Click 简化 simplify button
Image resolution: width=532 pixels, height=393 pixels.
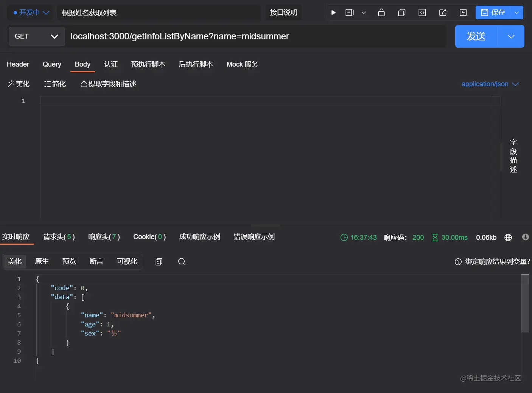pos(55,84)
